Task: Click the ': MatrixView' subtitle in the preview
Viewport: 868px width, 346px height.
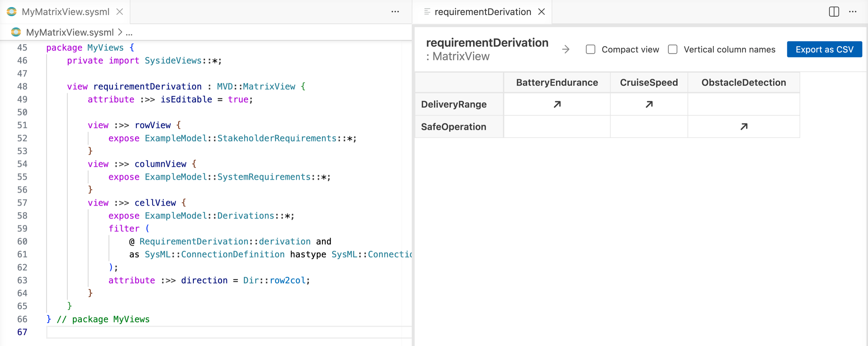Action: 458,56
